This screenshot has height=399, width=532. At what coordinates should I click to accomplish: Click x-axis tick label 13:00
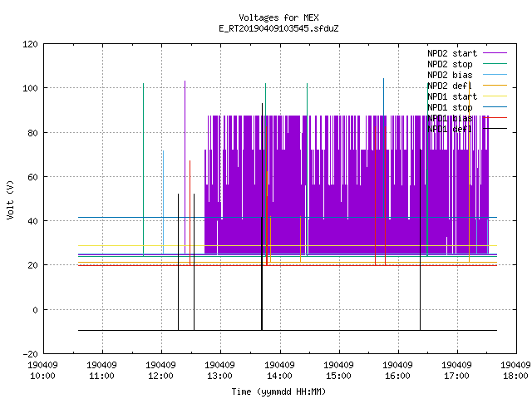[x=219, y=376]
